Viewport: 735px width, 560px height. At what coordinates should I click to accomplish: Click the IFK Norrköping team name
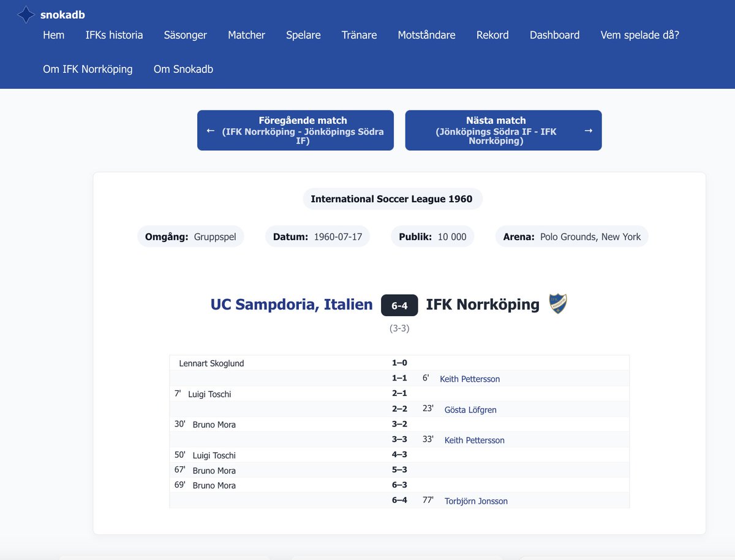[483, 305]
